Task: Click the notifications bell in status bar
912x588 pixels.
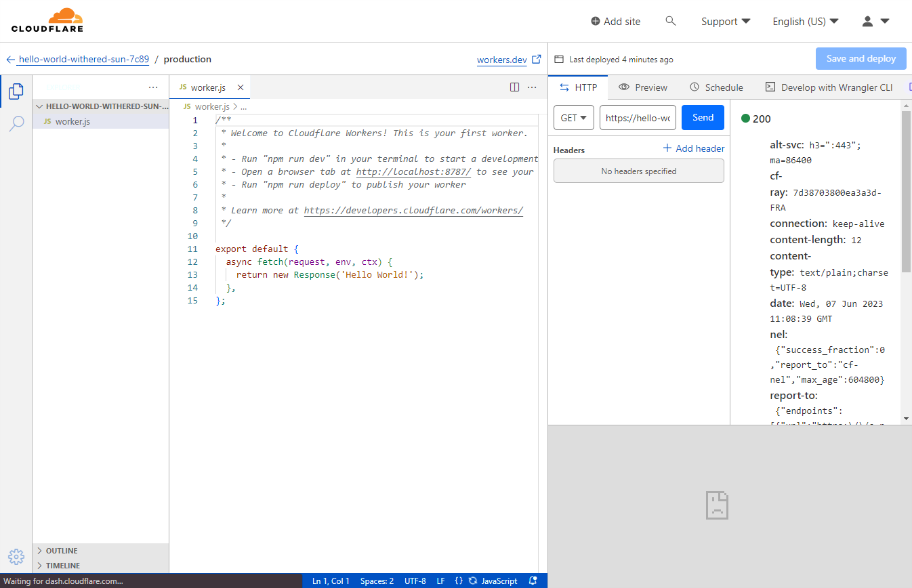Action: [533, 581]
